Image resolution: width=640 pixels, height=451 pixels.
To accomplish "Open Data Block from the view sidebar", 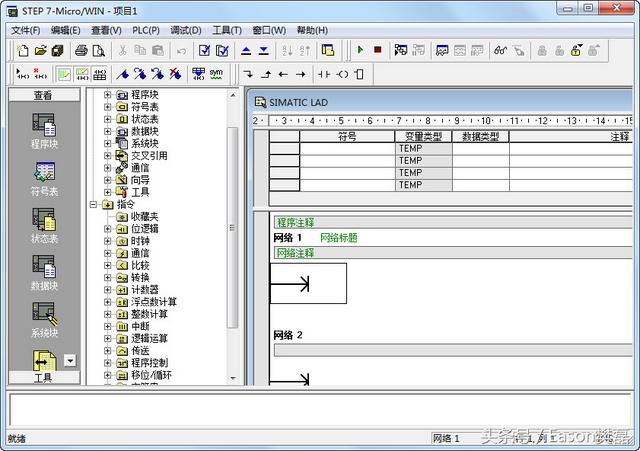I will pos(44,273).
